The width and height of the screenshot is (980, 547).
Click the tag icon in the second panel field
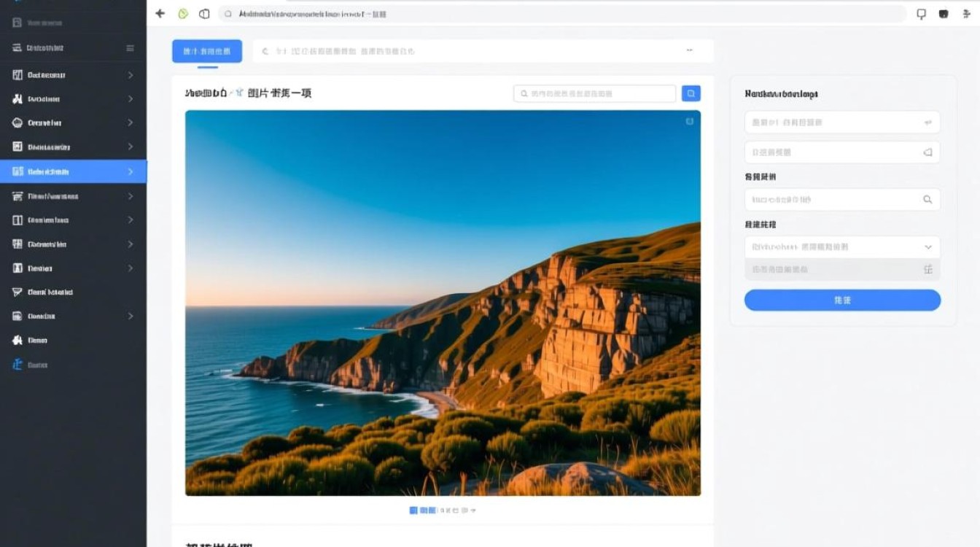click(927, 152)
